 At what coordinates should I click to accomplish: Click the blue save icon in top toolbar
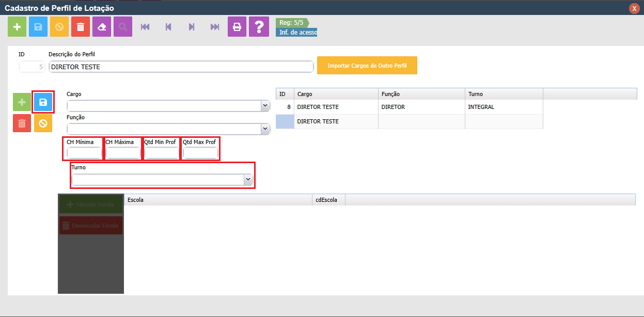[38, 27]
